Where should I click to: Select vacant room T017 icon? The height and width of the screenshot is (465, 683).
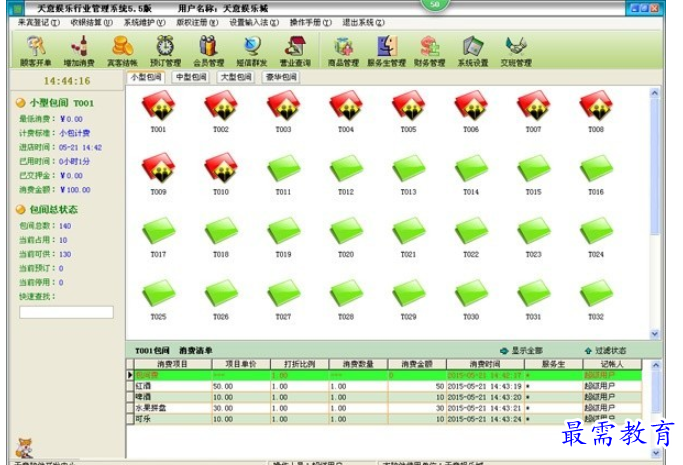(159, 231)
